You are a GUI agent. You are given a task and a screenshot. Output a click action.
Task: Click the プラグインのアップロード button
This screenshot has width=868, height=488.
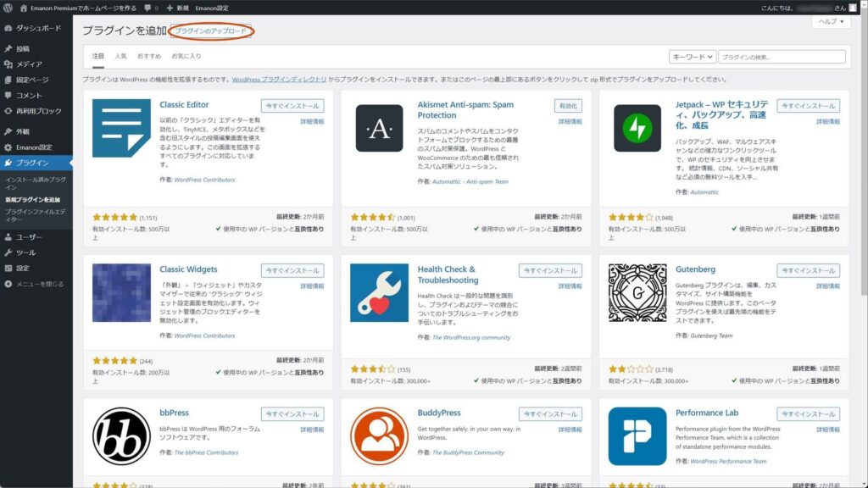211,31
